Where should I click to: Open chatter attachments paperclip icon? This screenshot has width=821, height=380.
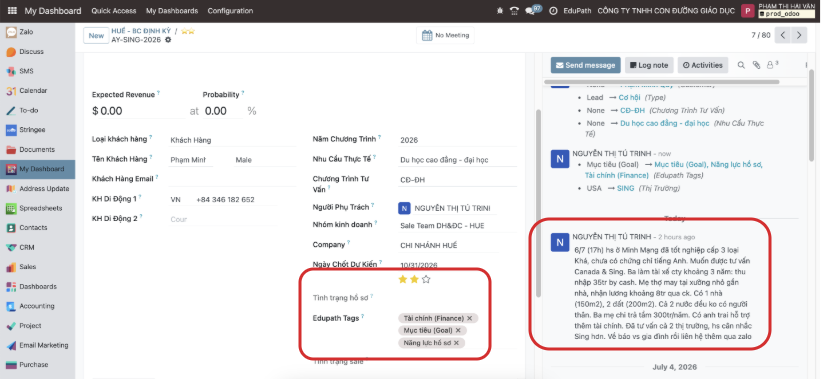click(x=756, y=65)
